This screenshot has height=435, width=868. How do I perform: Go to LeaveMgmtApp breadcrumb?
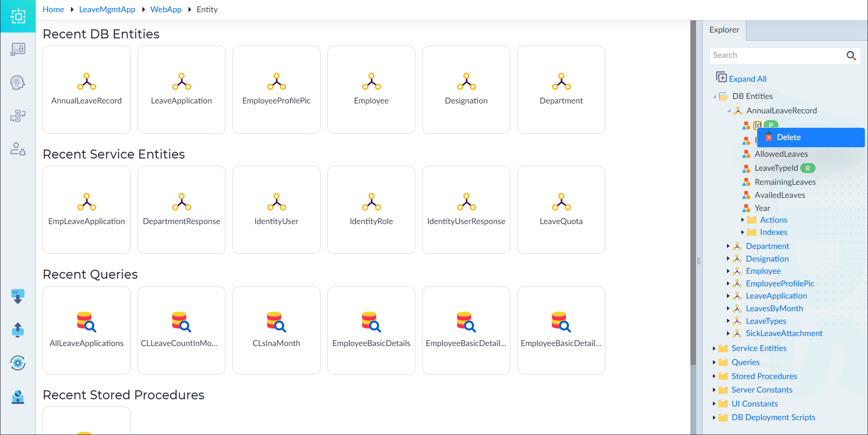click(107, 9)
